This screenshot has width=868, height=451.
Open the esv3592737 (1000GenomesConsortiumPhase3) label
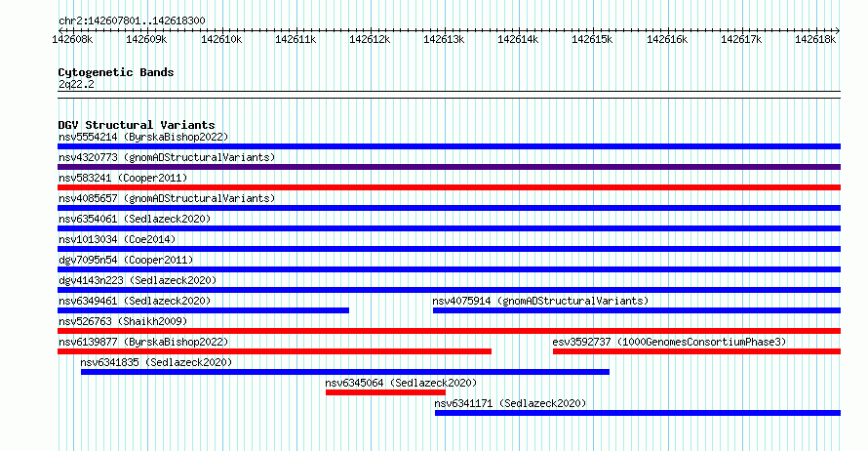point(669,342)
